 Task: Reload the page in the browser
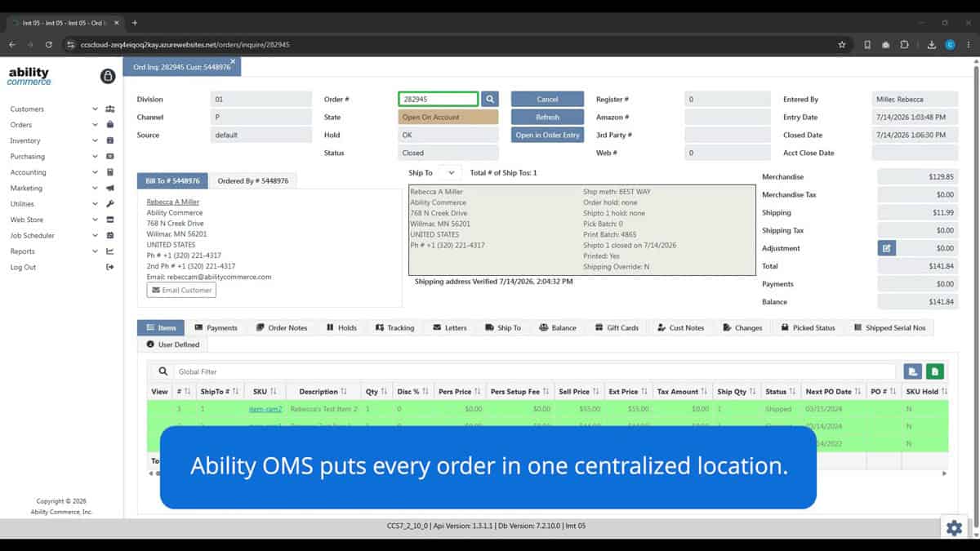click(x=49, y=45)
